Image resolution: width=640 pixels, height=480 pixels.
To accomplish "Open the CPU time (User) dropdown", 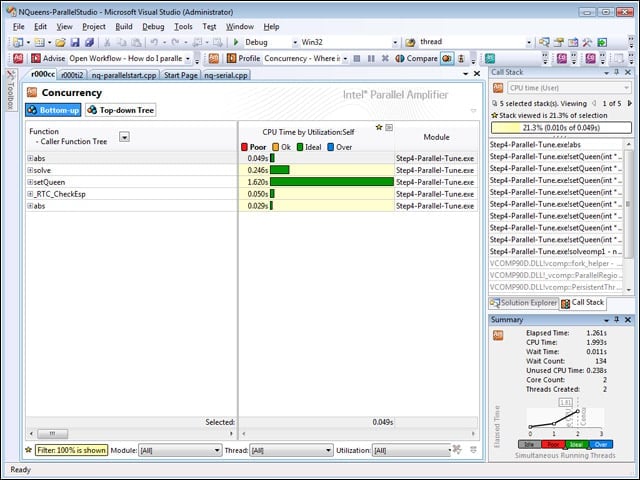I will pos(569,88).
